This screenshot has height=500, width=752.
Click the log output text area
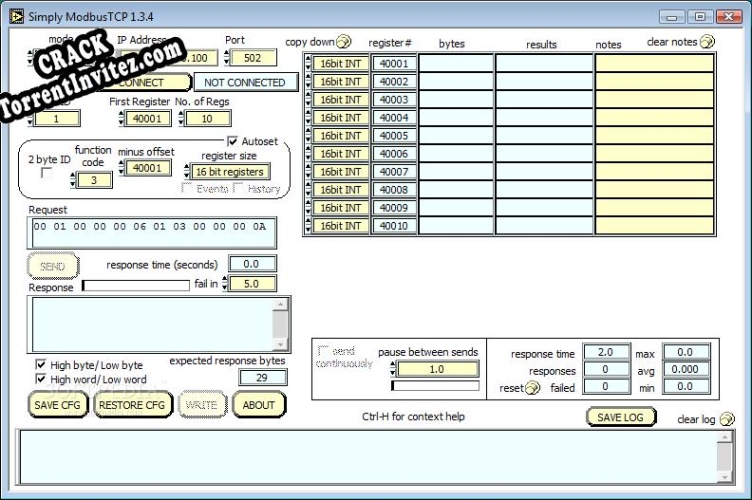click(x=368, y=457)
